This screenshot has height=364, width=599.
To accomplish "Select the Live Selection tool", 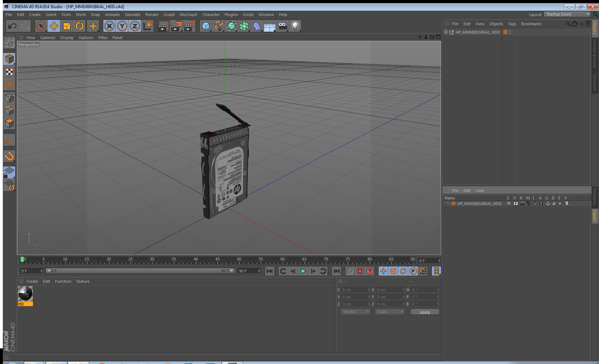I will (x=41, y=26).
